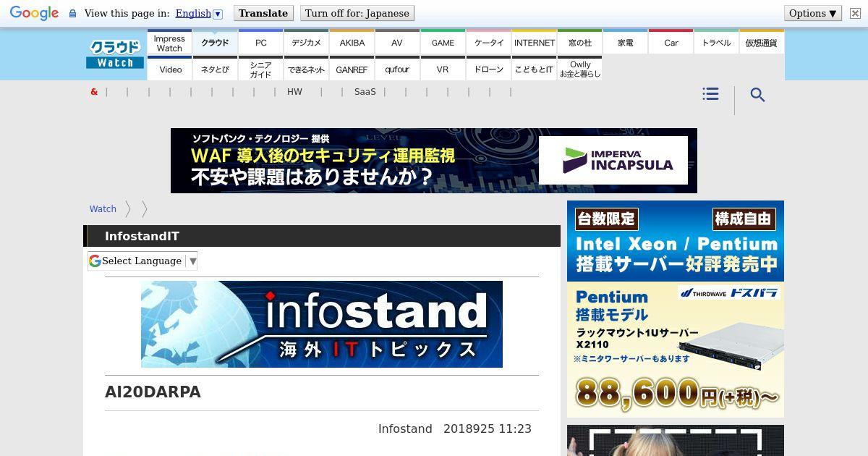
Task: Open the こどもとIT tab
Action: point(535,69)
